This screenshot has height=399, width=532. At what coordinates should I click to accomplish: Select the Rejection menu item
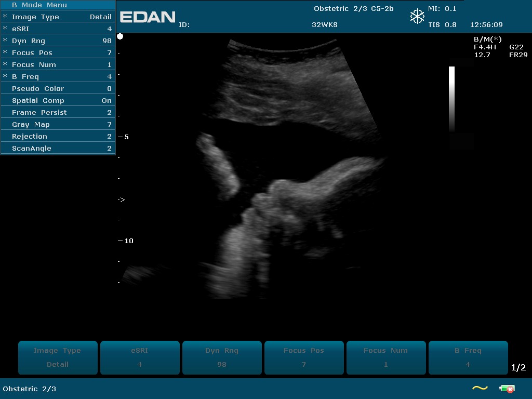58,137
